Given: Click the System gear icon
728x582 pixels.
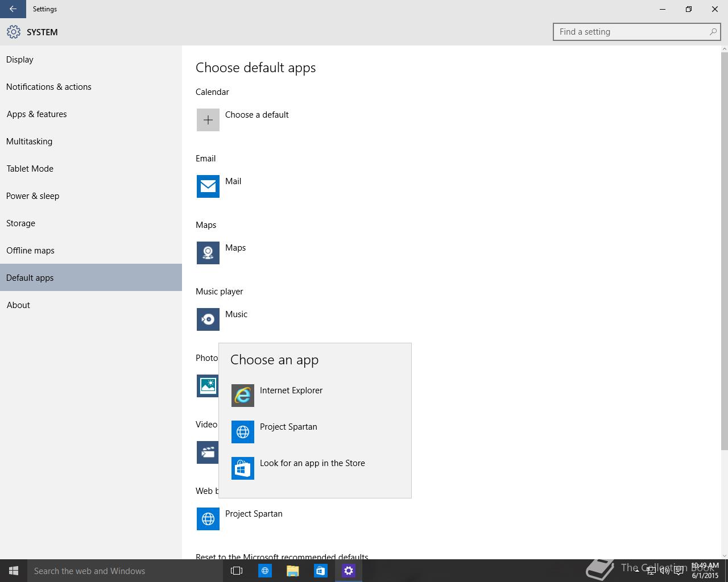Looking at the screenshot, I should click(13, 32).
